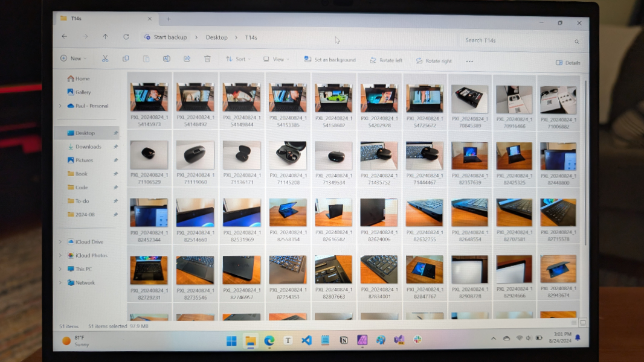Open Notepad from taskbar

tap(325, 340)
